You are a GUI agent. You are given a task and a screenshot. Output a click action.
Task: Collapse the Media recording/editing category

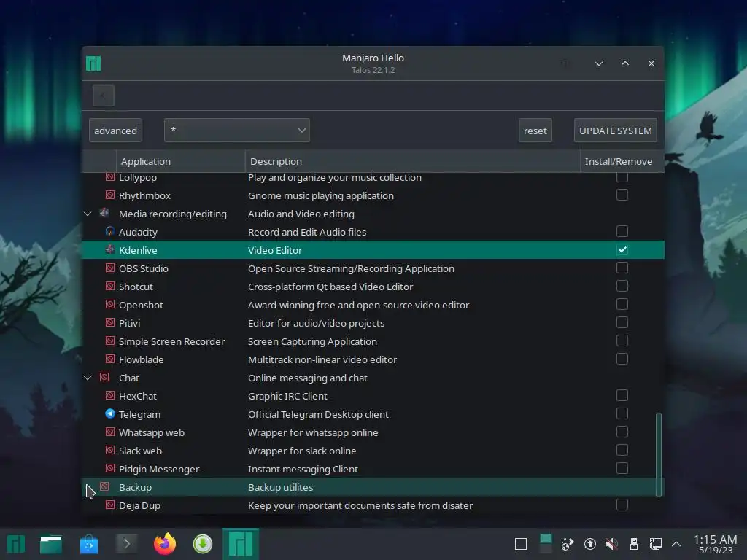click(x=88, y=214)
